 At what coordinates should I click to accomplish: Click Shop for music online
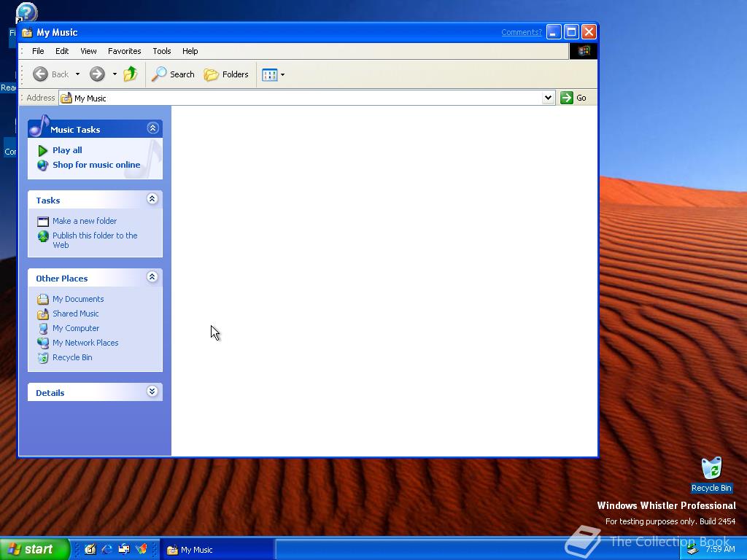click(x=96, y=165)
